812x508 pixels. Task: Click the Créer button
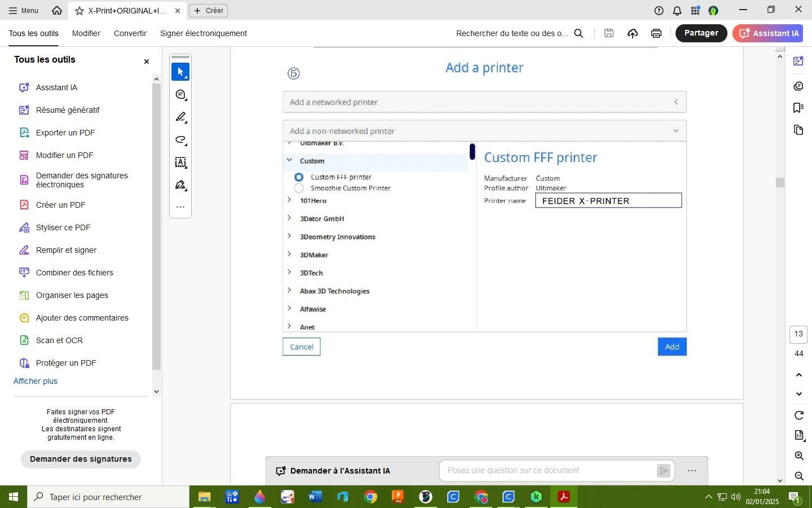tap(209, 10)
